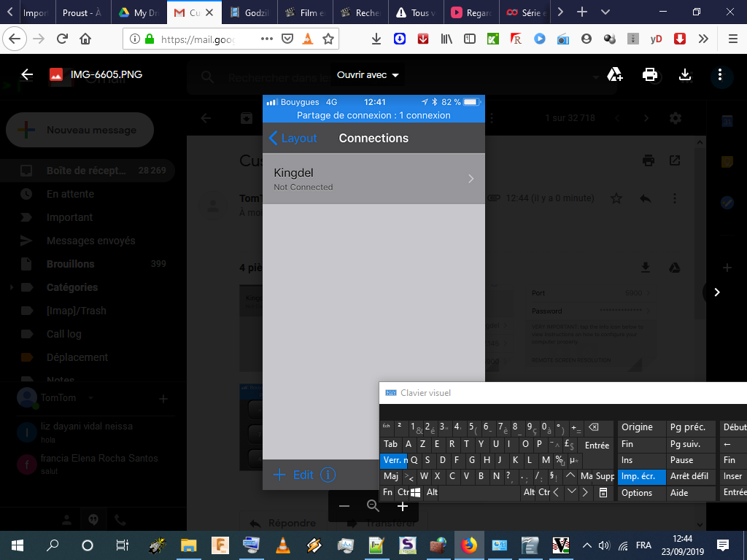
Task: Bookmark this page with the star icon
Action: [x=328, y=39]
